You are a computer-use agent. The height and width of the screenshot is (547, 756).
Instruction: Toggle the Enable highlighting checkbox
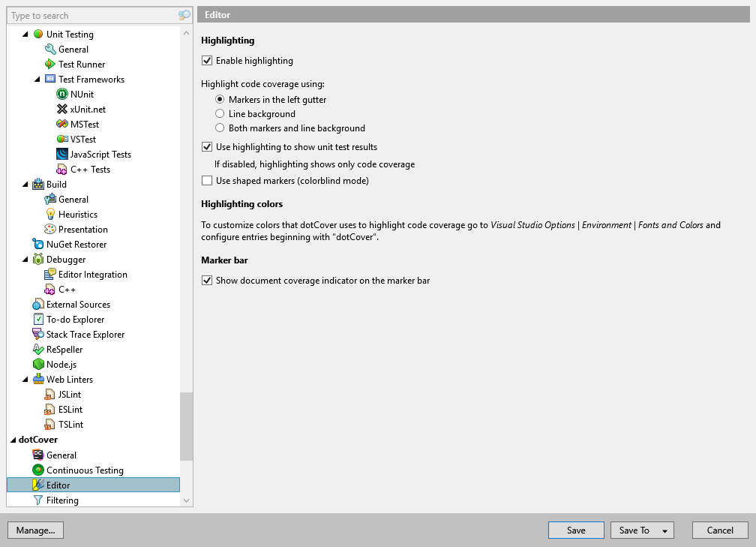point(207,61)
